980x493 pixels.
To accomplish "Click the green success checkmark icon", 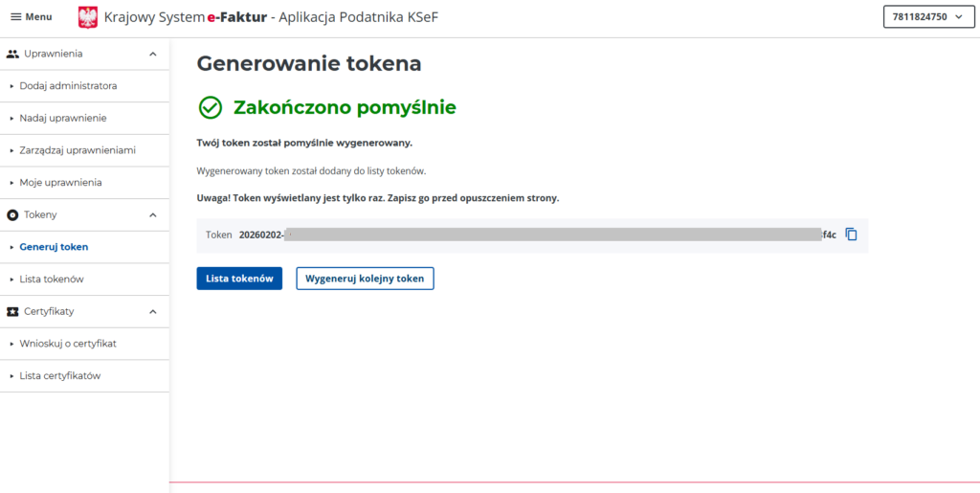I will (x=210, y=107).
